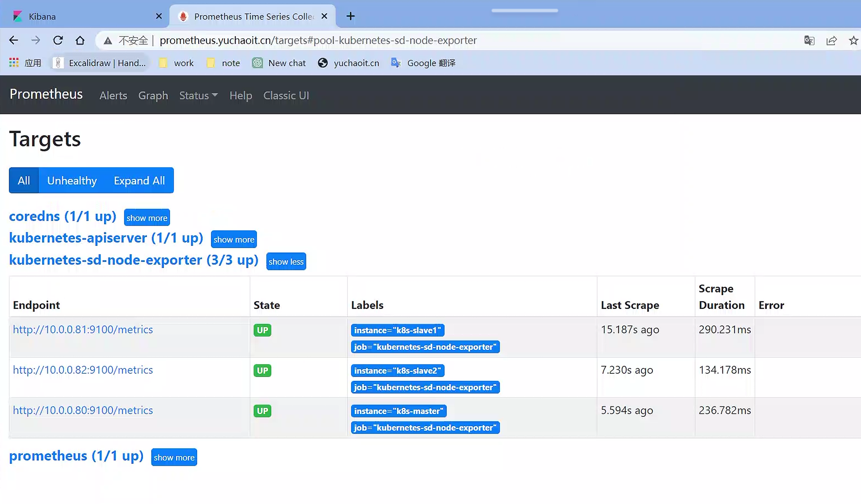This screenshot has width=861, height=504.
Task: Open the apps grid bookmark icon
Action: tap(14, 63)
